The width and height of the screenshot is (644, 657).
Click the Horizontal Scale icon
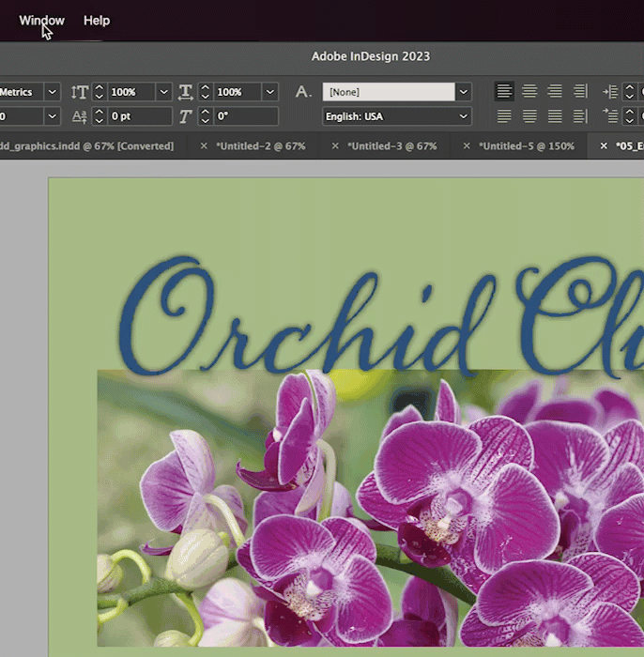tap(185, 92)
